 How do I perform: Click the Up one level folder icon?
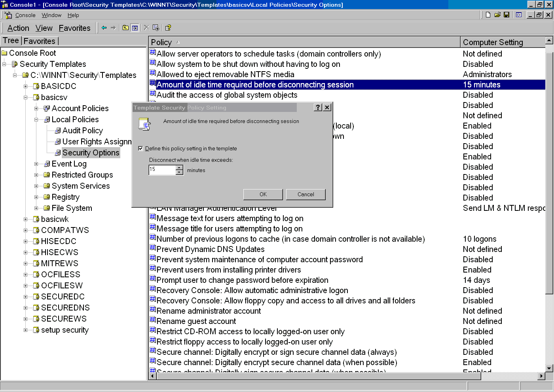tap(125, 28)
